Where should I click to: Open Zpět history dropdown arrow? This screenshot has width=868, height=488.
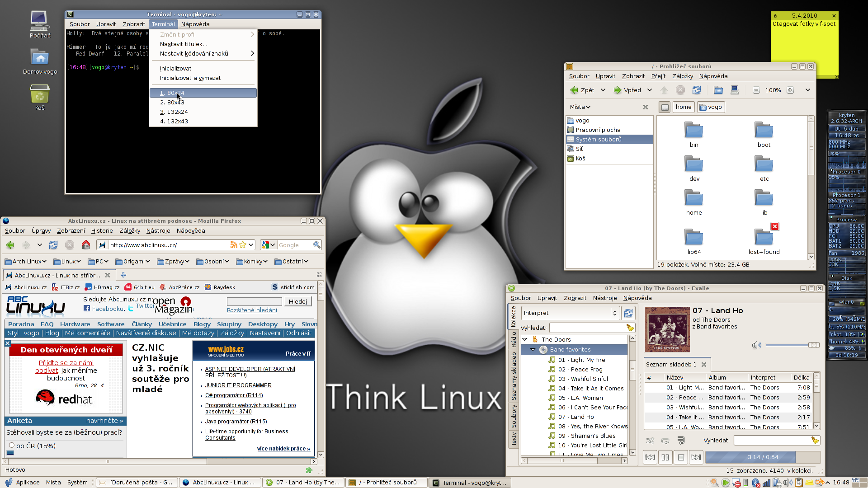point(603,90)
